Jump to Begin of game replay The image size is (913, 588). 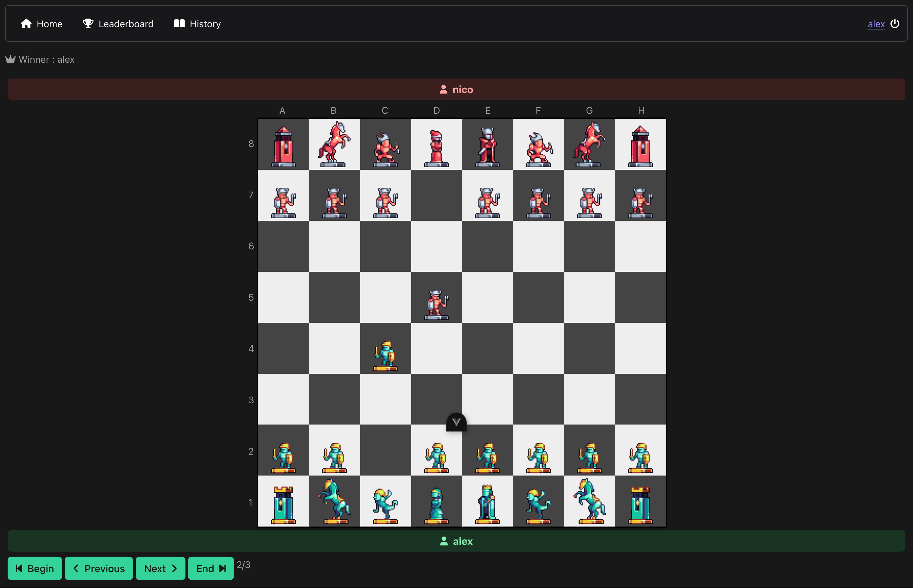35,568
